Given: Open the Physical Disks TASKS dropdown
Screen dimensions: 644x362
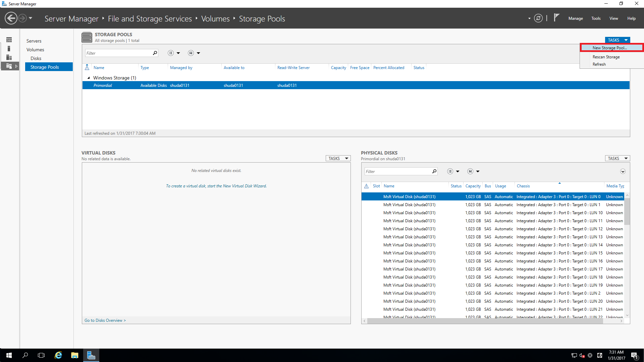Looking at the screenshot, I should click(x=618, y=158).
